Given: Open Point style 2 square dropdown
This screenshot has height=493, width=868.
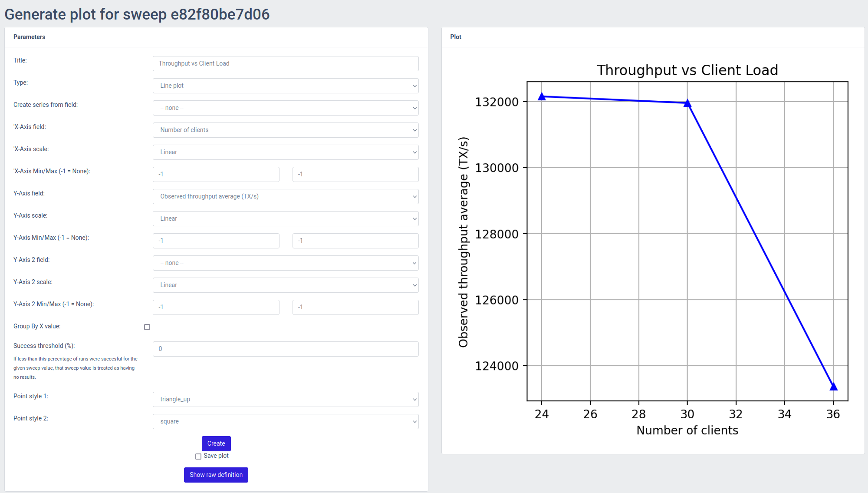Looking at the screenshot, I should [285, 421].
